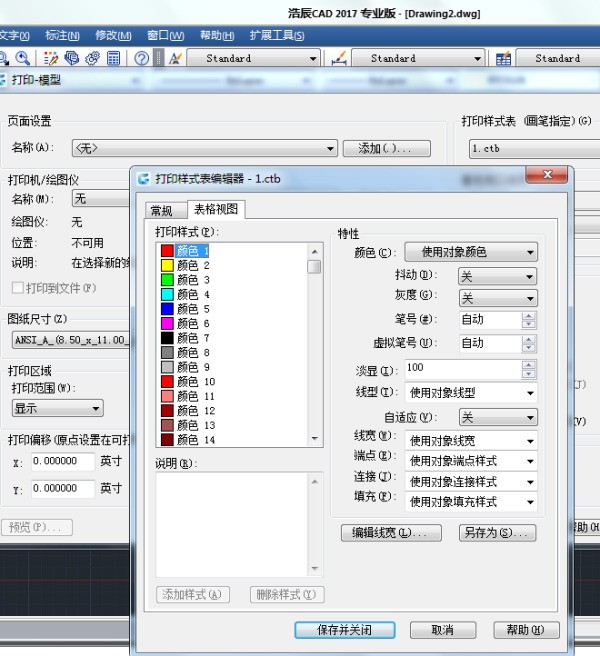The height and width of the screenshot is (656, 600).
Task: Increase the 虚拟笔号 stepper value
Action: coord(529,339)
